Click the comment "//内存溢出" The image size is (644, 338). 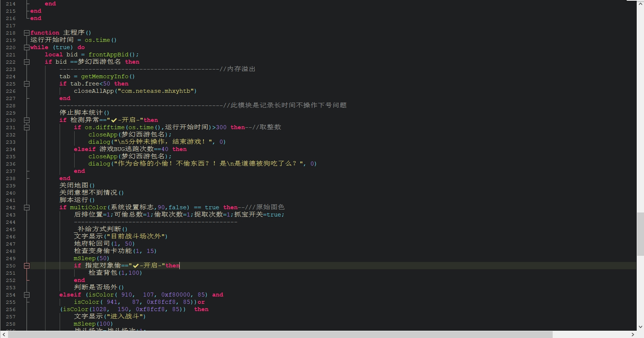pyautogui.click(x=238, y=69)
